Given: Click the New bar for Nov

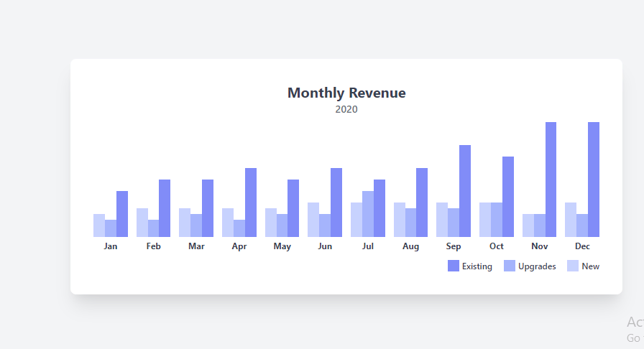Looking at the screenshot, I should coord(528,225).
